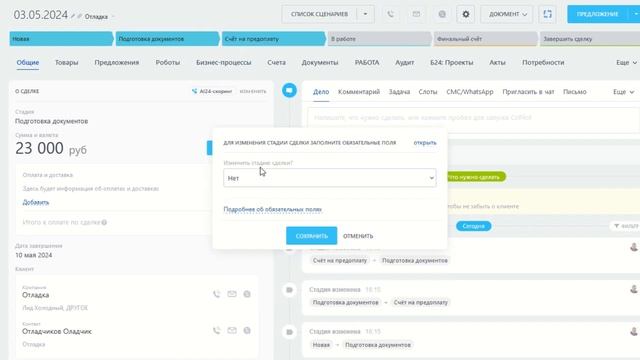The height and width of the screenshot is (360, 640).
Task: Click the Предложение blue button
Action: [x=598, y=14]
